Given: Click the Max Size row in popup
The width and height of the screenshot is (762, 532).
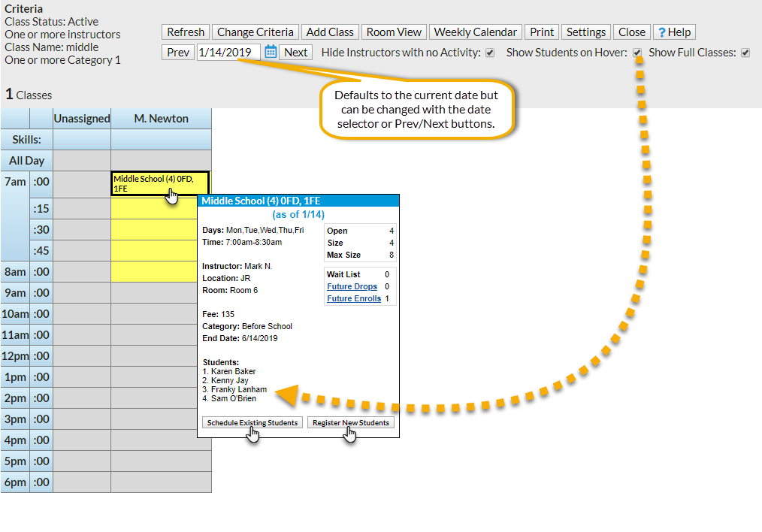Looking at the screenshot, I should (x=360, y=255).
